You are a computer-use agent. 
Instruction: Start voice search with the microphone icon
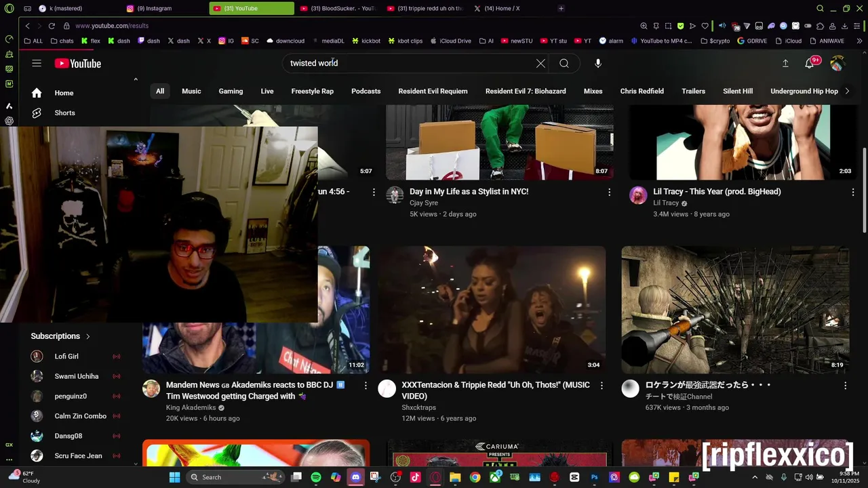pos(597,63)
